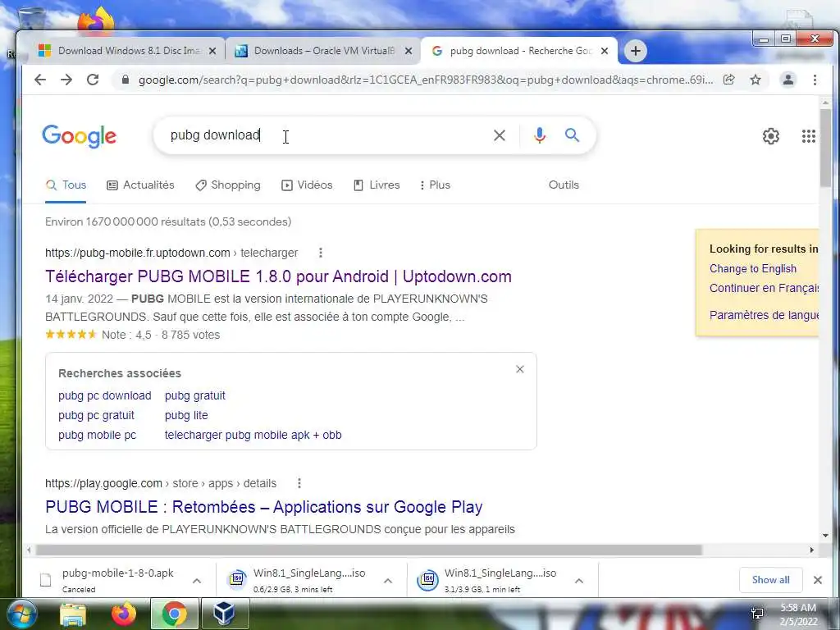
Task: Click the horizontal scrollbar thumb
Action: coord(368,550)
